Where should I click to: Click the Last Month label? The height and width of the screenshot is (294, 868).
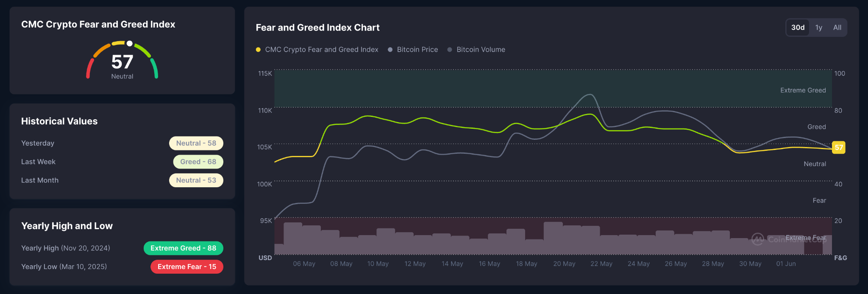pyautogui.click(x=40, y=180)
